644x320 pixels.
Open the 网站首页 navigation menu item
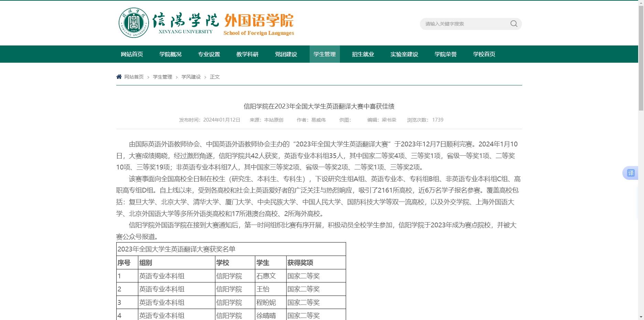[x=132, y=54]
